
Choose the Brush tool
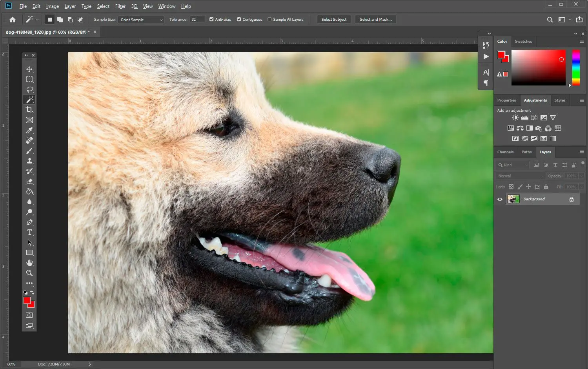29,151
